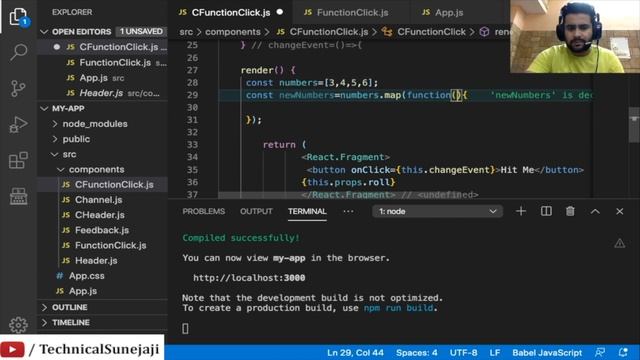Change language mode Babel JavaScript
The width and height of the screenshot is (640, 360).
(547, 353)
